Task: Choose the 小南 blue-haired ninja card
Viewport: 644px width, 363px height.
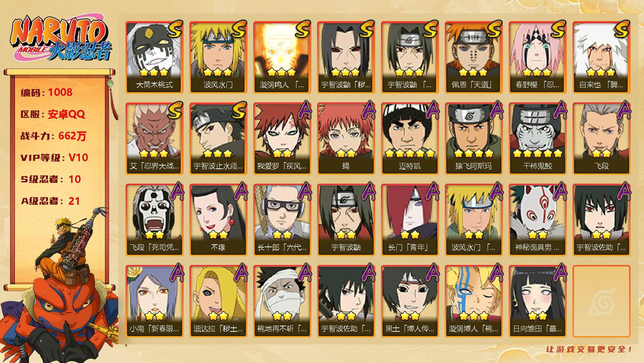Action: coord(154,301)
